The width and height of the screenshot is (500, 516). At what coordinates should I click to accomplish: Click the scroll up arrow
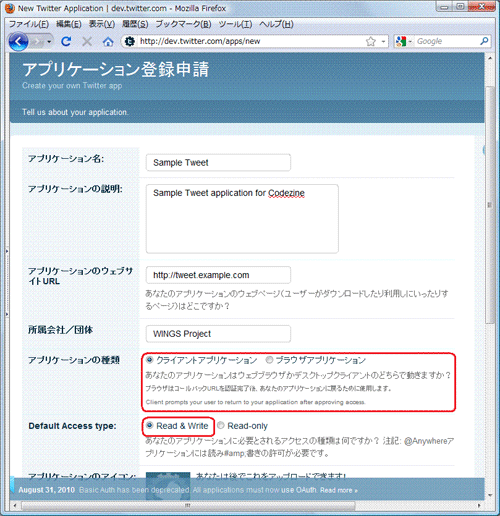tap(489, 58)
